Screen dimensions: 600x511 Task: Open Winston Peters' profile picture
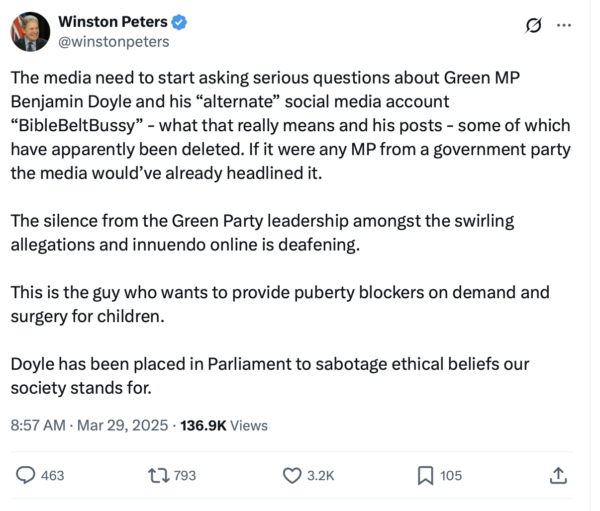29,33
